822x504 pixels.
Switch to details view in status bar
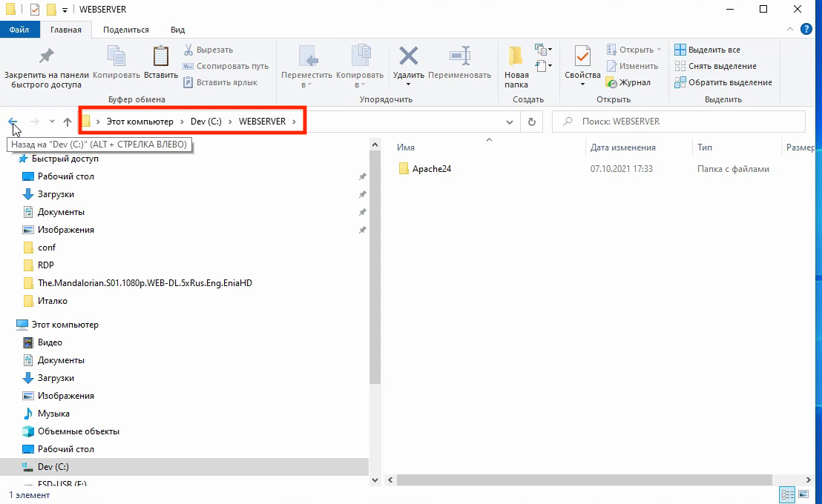pos(787,494)
